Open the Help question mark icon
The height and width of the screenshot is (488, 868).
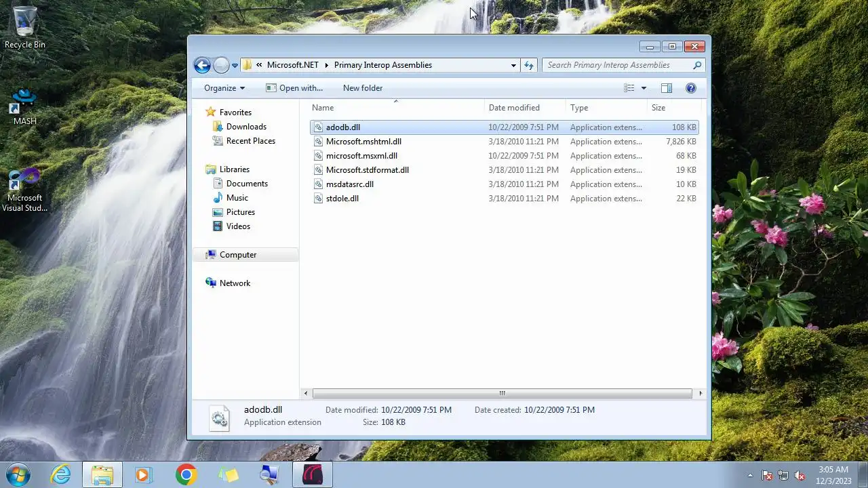(x=691, y=88)
